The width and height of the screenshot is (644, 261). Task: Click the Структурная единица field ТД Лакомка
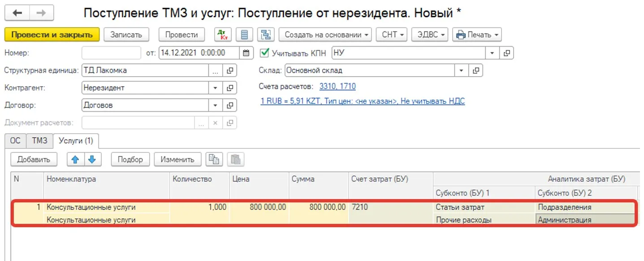coord(145,70)
